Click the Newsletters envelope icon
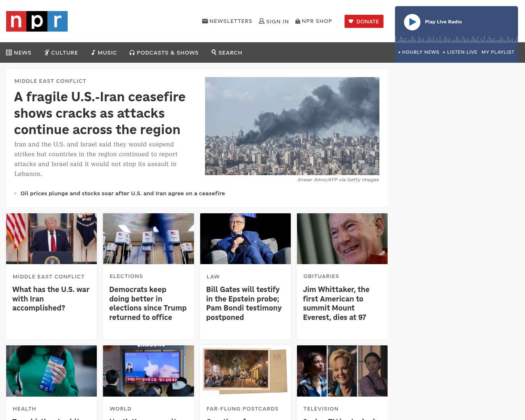 [x=205, y=21]
